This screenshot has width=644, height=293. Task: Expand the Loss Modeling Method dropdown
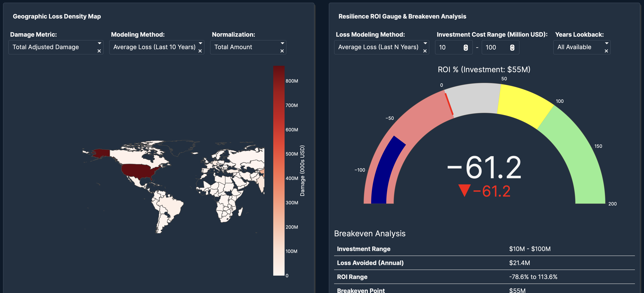(x=425, y=43)
